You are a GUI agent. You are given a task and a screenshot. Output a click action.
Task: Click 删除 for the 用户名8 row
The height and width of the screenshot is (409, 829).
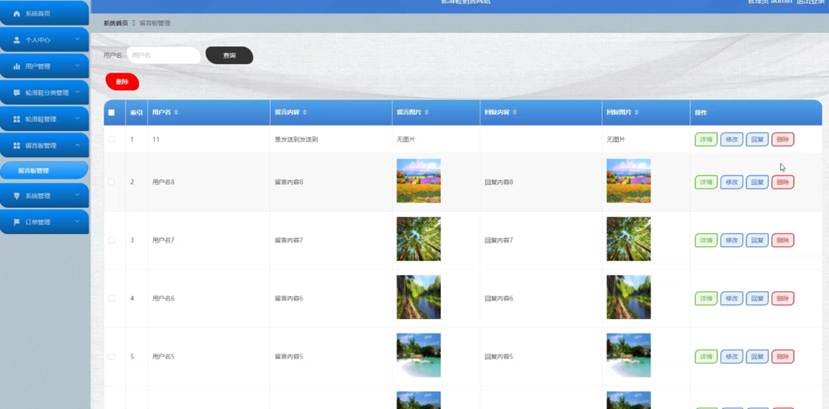coord(782,182)
